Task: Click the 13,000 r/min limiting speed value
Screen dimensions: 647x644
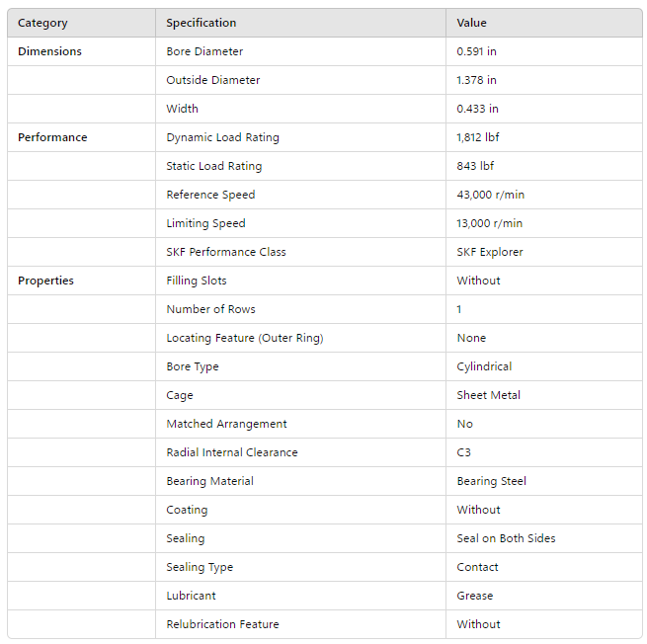Action: (490, 223)
